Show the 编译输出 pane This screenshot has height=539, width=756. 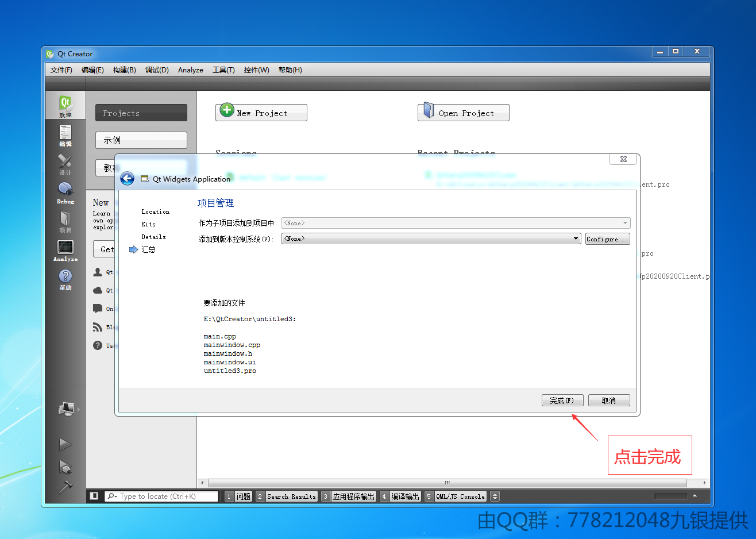[x=400, y=496]
